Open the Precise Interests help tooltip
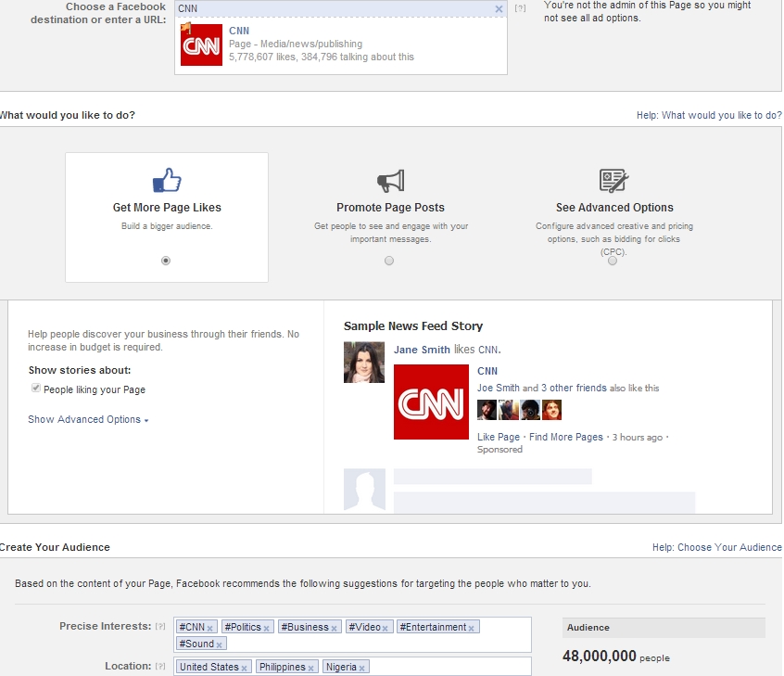This screenshot has width=784, height=676. (160, 627)
